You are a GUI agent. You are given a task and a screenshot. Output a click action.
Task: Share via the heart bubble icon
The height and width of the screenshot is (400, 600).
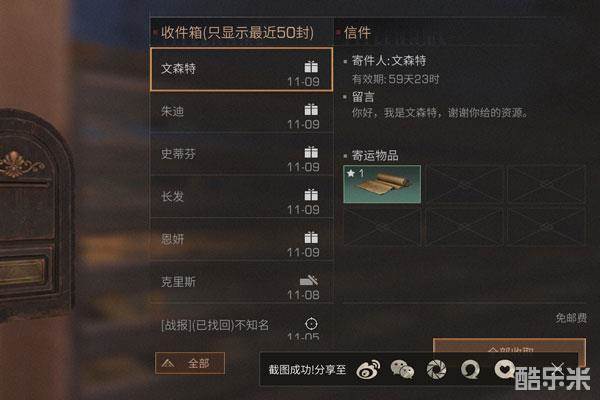pos(504,369)
